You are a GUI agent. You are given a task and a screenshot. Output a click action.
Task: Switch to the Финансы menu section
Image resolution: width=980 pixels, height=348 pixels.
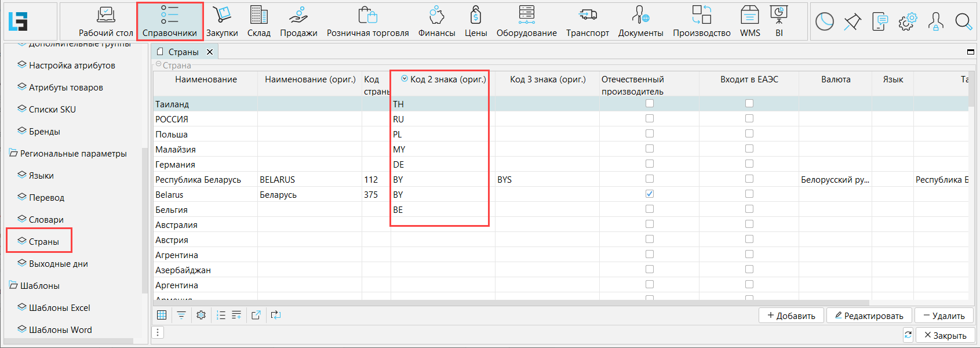(x=436, y=22)
